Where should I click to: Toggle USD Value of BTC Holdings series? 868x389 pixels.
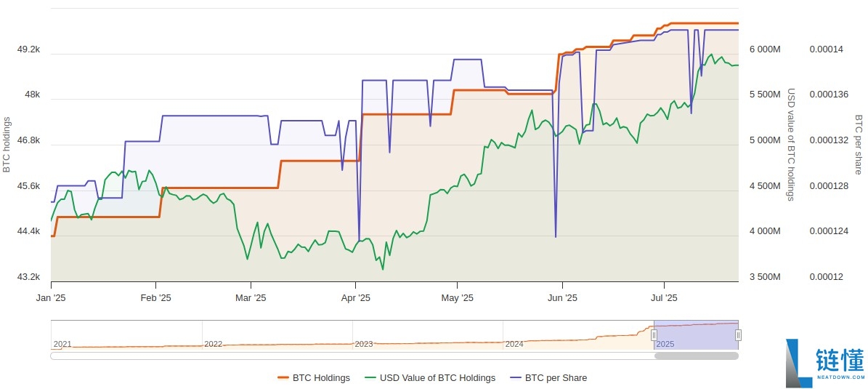438,378
